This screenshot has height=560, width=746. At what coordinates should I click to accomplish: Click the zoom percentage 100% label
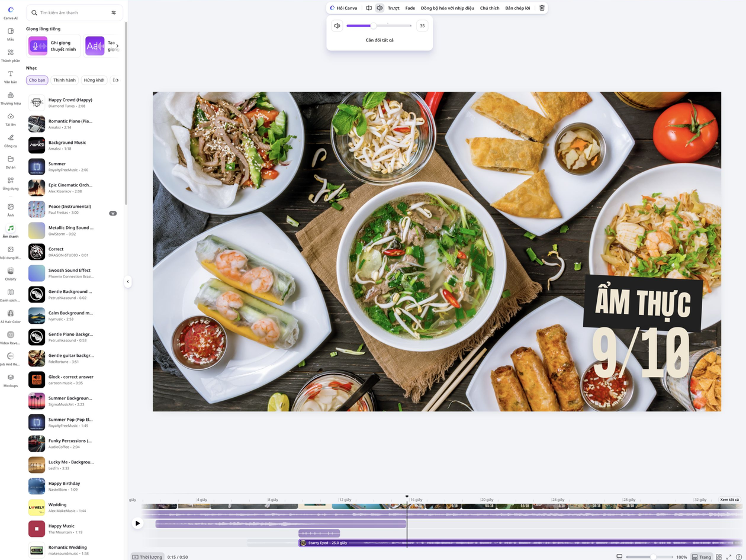[681, 557]
